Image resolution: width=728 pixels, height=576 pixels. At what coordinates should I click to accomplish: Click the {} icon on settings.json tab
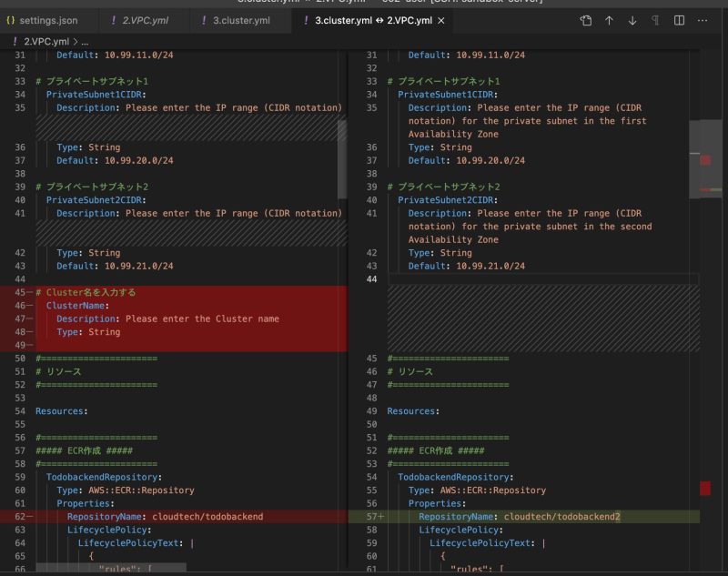[12, 20]
